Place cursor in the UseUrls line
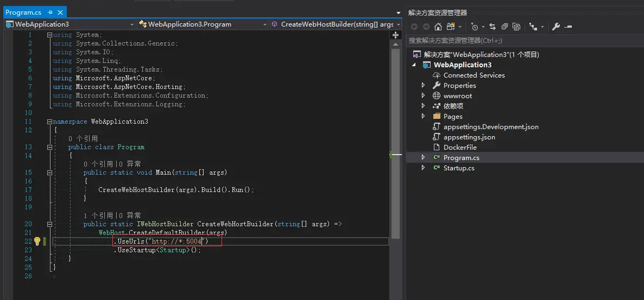 161,241
